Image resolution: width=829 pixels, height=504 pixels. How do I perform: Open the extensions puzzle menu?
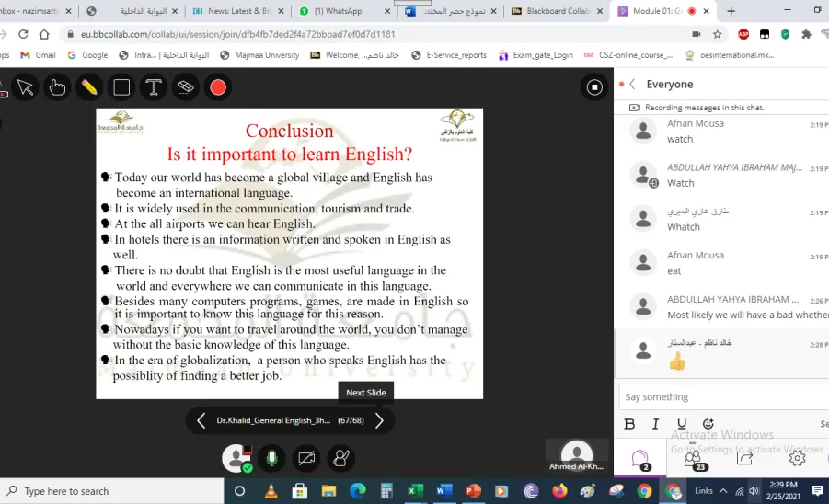point(806,34)
